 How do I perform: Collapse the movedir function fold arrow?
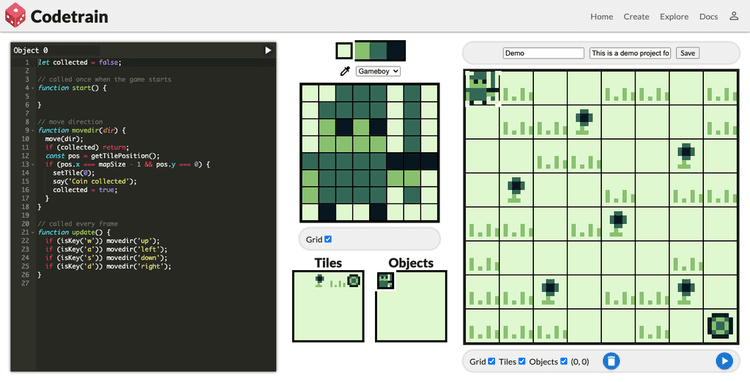coord(33,131)
